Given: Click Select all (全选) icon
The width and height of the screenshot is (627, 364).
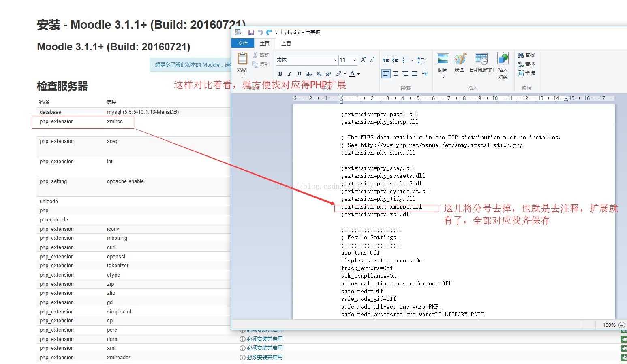Looking at the screenshot, I should tap(521, 73).
